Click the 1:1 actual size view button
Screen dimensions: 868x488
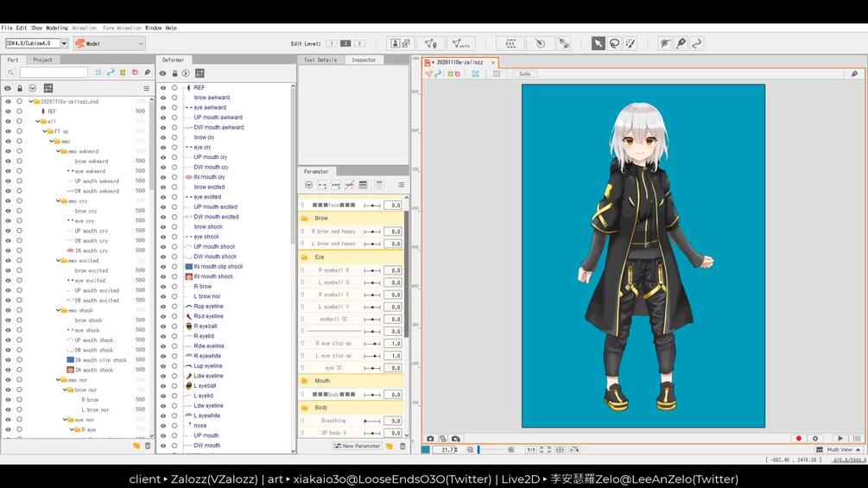[x=530, y=450]
